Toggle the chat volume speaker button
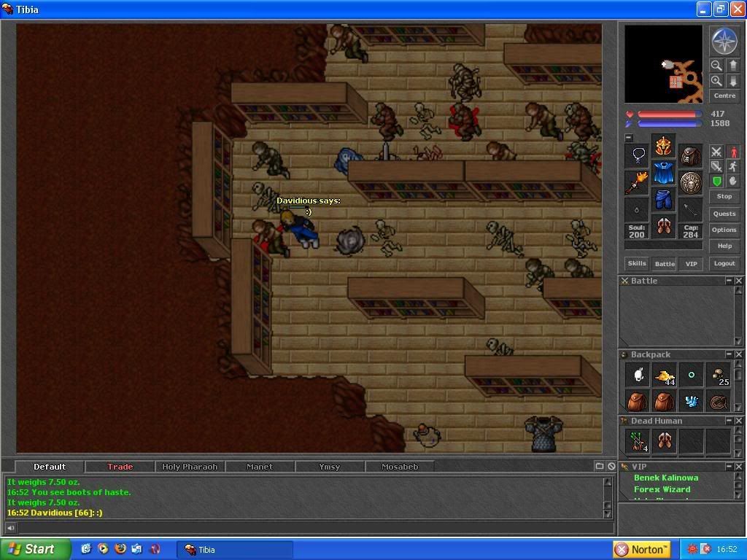This screenshot has width=747, height=560. pyautogui.click(x=10, y=528)
